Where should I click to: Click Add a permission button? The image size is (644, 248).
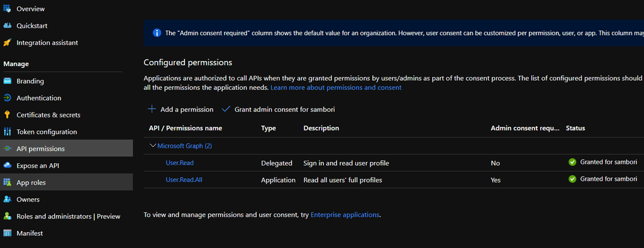180,109
